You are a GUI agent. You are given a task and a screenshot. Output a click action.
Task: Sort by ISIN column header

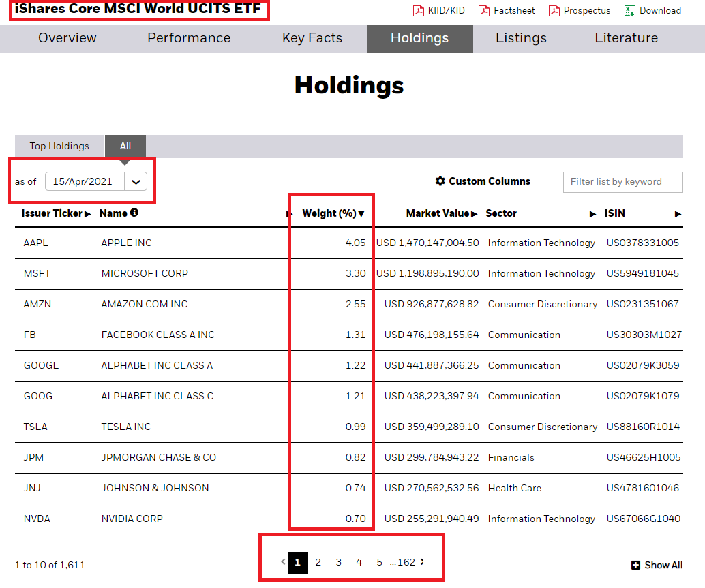[614, 213]
